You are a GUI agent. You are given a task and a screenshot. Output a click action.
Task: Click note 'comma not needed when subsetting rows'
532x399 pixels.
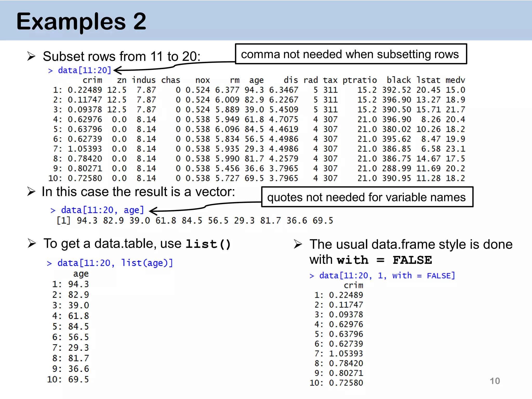pos(351,54)
